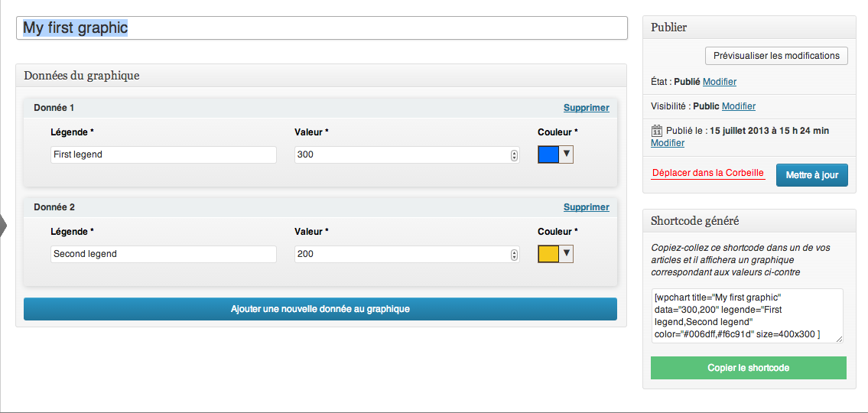This screenshot has width=868, height=413.
Task: Click Prévisualiser les modifications button
Action: [776, 56]
